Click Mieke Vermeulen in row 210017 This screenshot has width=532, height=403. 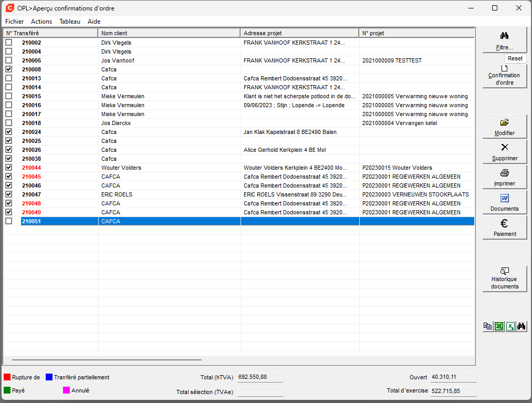coord(123,114)
